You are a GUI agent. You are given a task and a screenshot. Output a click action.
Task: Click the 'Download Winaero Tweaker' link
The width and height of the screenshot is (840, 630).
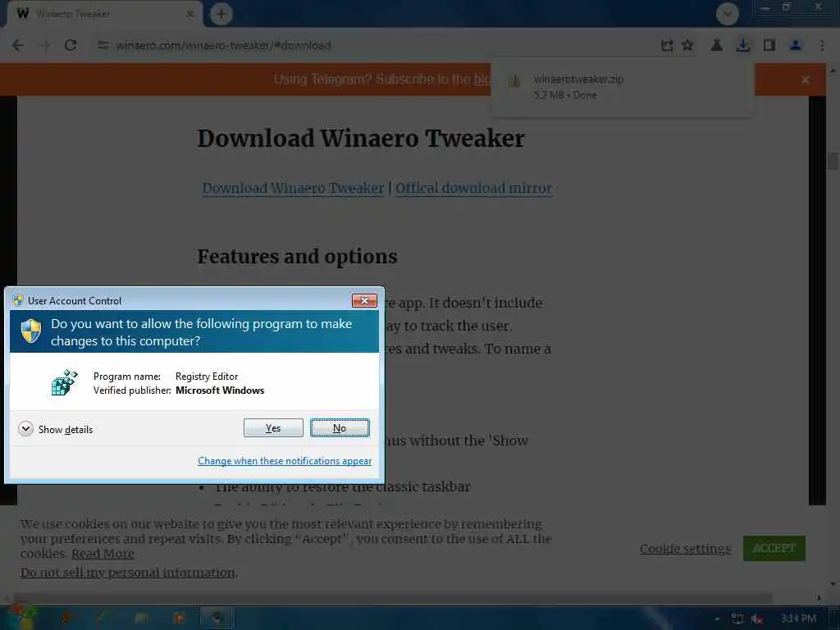[x=293, y=188]
